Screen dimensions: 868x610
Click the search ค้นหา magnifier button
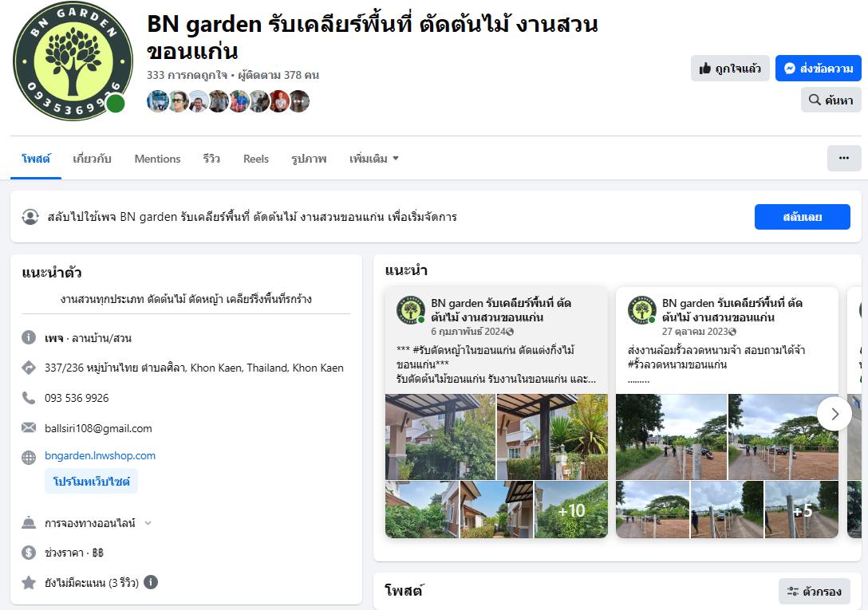(x=831, y=100)
